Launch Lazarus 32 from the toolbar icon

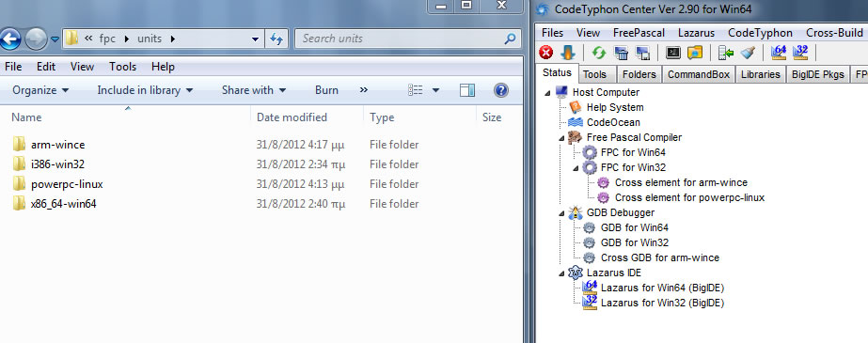click(800, 53)
